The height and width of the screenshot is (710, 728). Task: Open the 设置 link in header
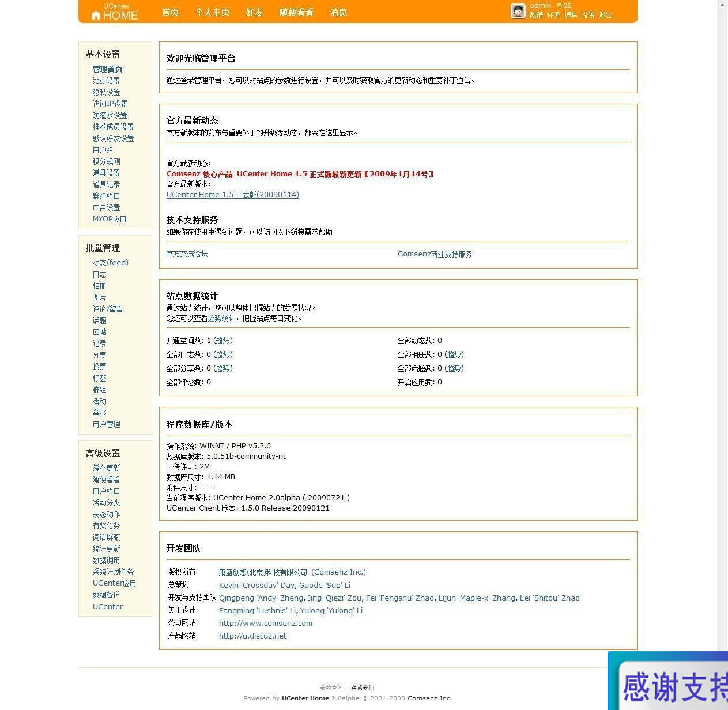pos(589,15)
